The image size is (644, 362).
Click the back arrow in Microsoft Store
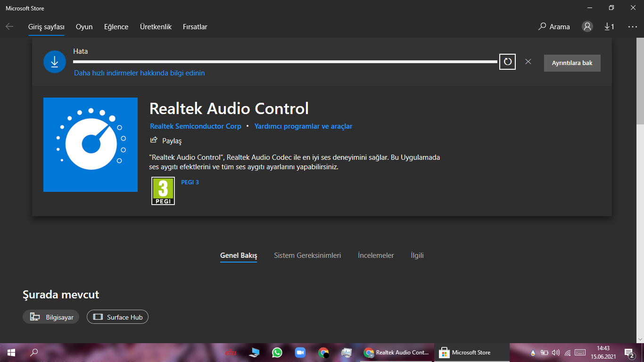[x=9, y=27]
